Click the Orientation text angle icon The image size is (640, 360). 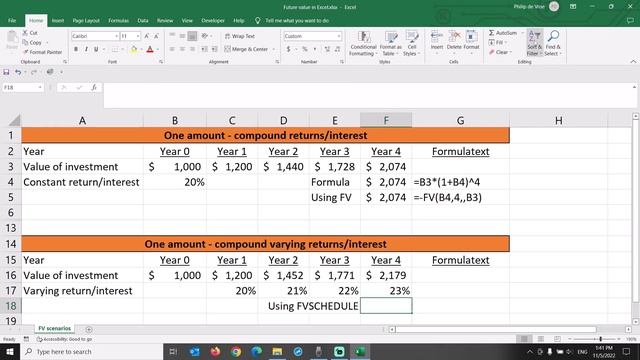(x=205, y=36)
